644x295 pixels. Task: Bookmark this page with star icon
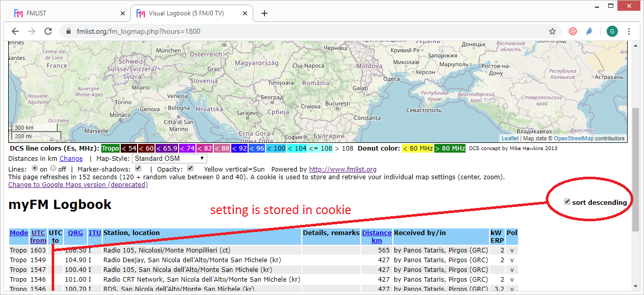(x=552, y=31)
